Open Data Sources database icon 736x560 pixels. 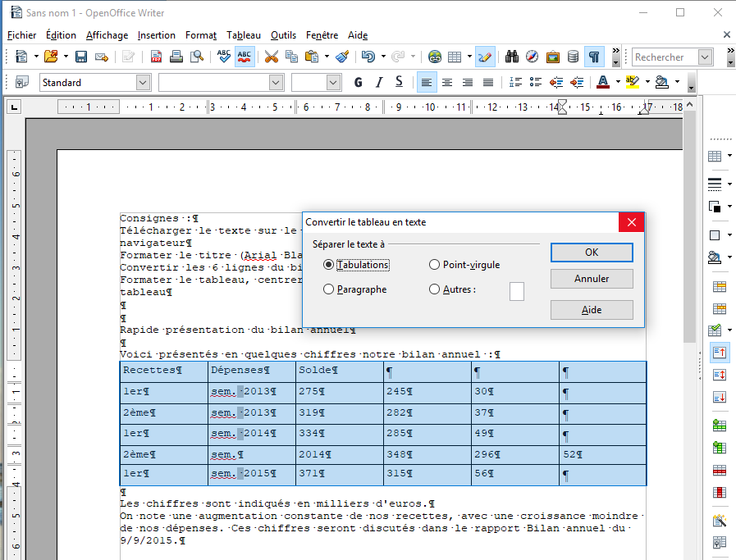click(573, 57)
